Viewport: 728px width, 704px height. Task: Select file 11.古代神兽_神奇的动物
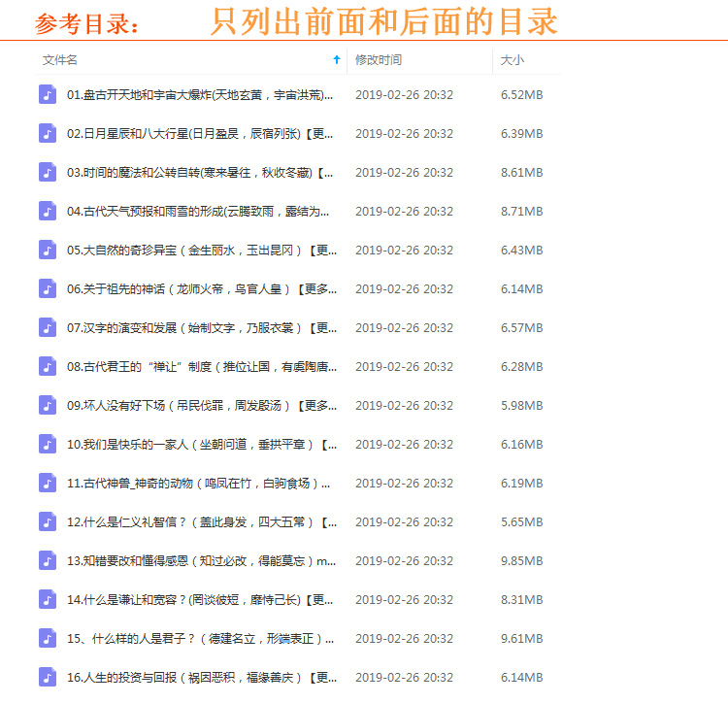pos(200,483)
